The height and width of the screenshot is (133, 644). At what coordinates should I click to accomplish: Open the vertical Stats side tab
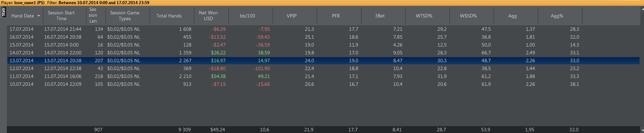3,12
